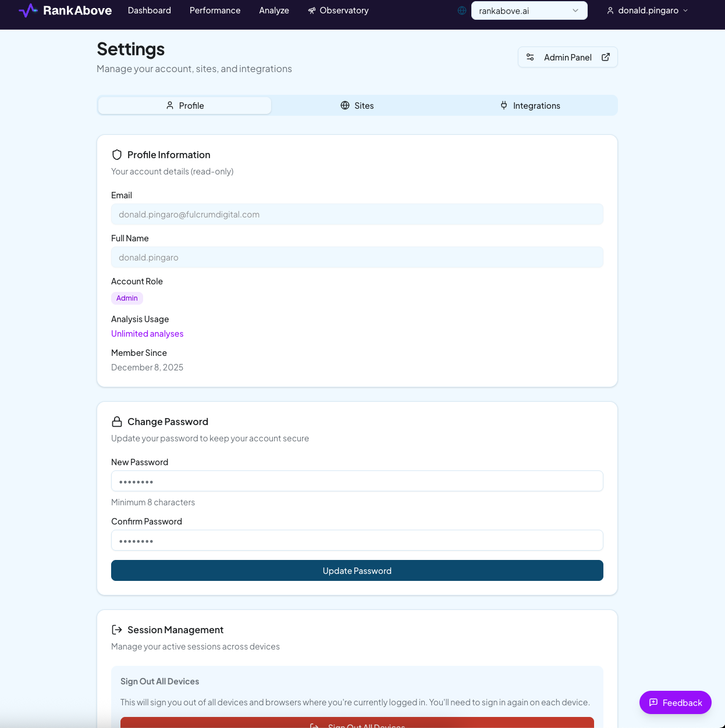Click the external link icon on Admin Panel

click(606, 57)
